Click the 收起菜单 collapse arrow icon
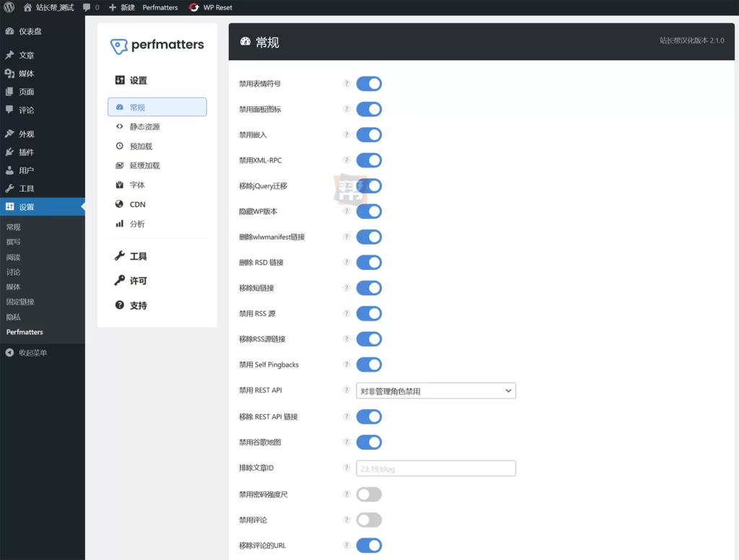The width and height of the screenshot is (739, 560). [x=9, y=353]
